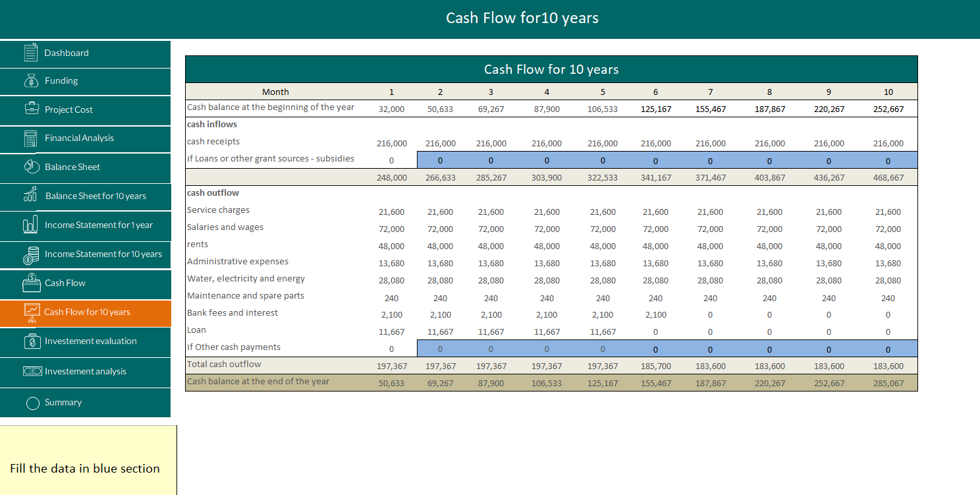Click the 'cash outflow' heading
Image resolution: width=980 pixels, height=495 pixels.
click(213, 192)
